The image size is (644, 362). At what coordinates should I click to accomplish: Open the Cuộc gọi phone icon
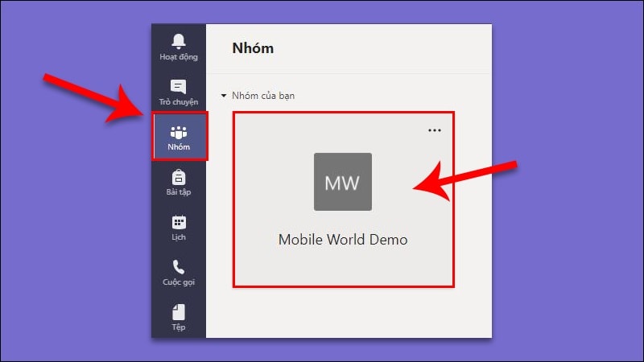tap(178, 267)
